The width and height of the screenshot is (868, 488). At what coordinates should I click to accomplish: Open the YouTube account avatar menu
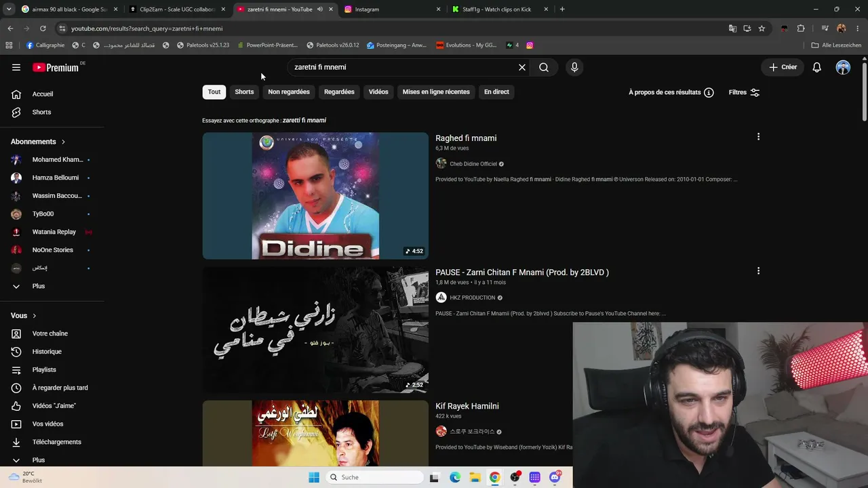(x=843, y=67)
